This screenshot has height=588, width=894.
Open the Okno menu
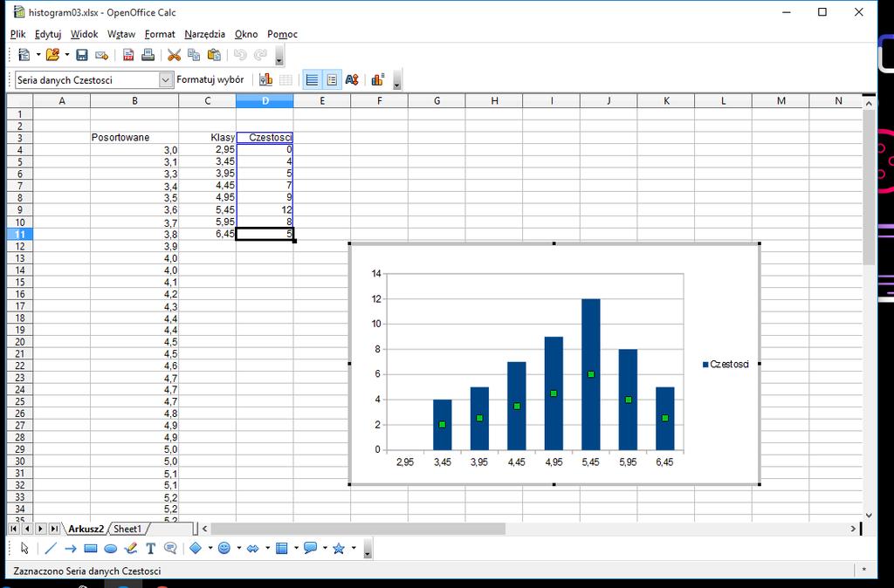[x=246, y=34]
